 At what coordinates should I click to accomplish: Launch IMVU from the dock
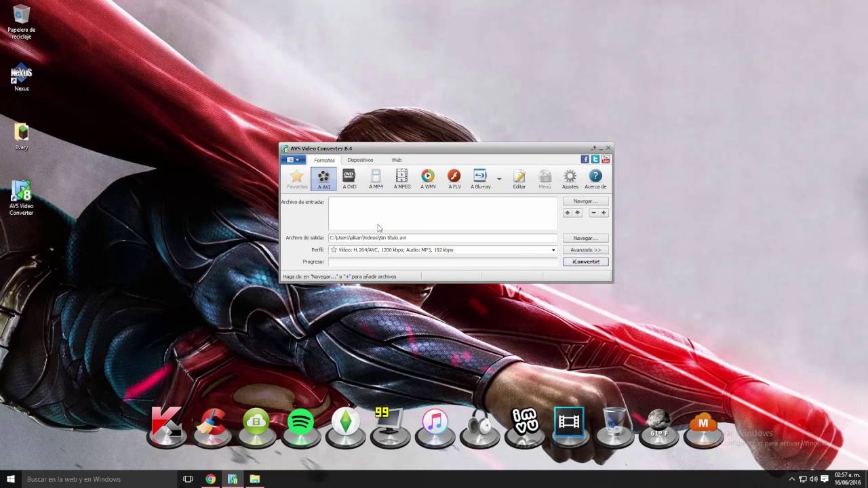[x=525, y=427]
